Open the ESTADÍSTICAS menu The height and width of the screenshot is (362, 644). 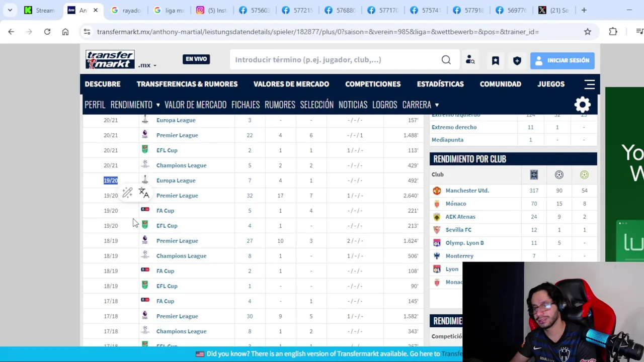coord(440,84)
